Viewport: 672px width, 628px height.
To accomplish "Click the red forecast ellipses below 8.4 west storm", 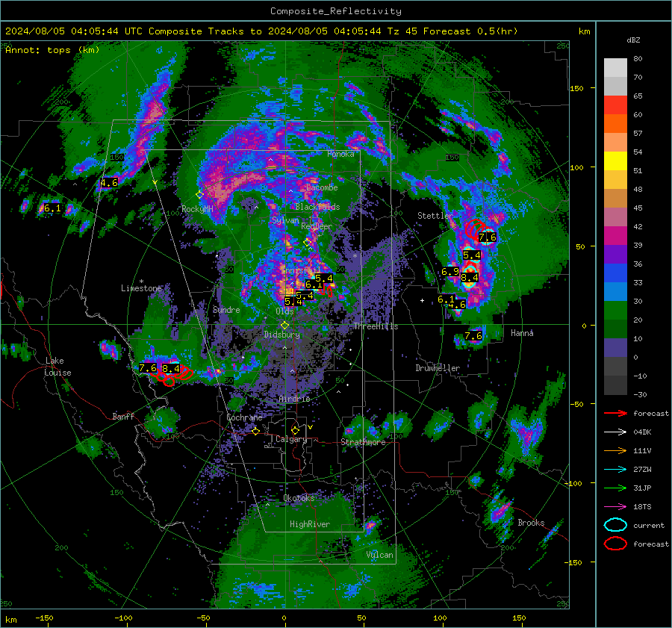I will point(173,376).
